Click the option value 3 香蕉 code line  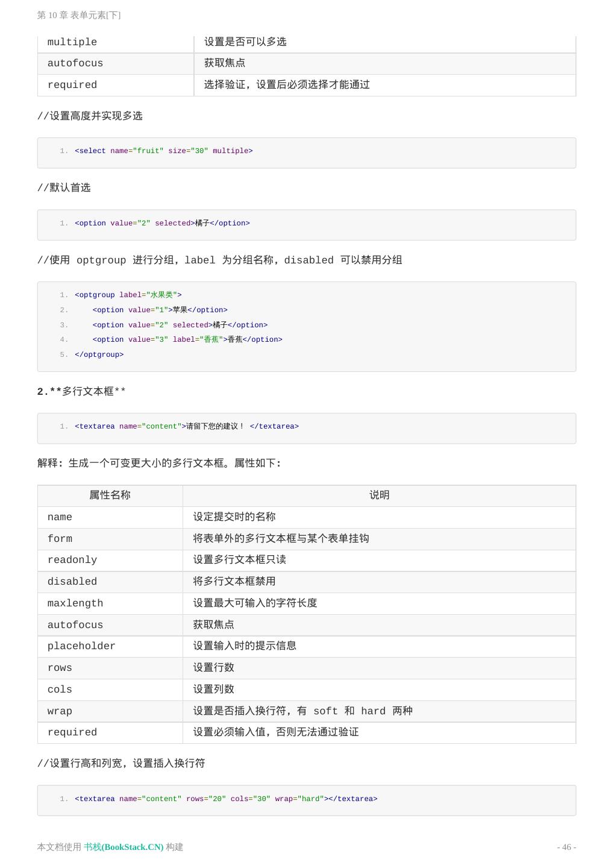coord(187,339)
